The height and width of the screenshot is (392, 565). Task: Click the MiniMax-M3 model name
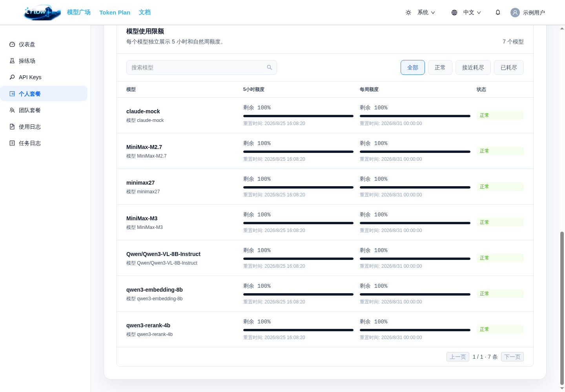click(x=142, y=218)
